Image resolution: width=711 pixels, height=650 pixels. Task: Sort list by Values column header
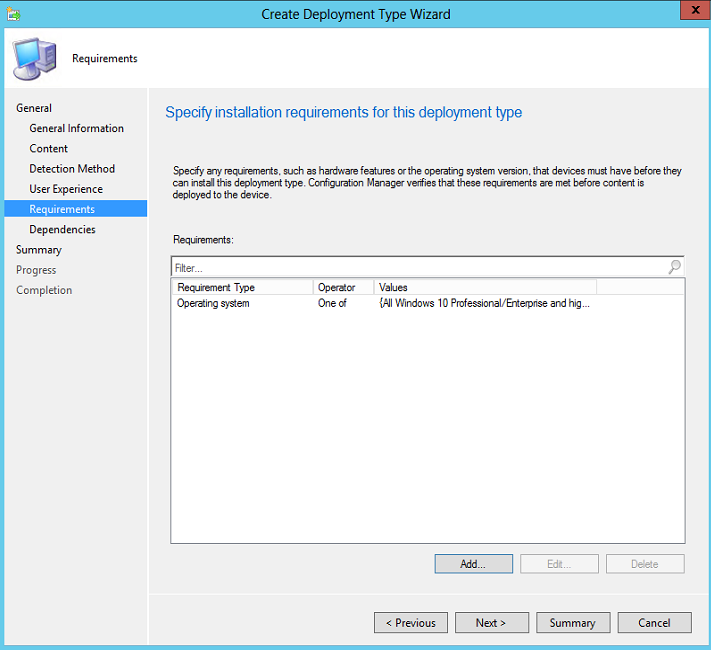click(x=485, y=287)
